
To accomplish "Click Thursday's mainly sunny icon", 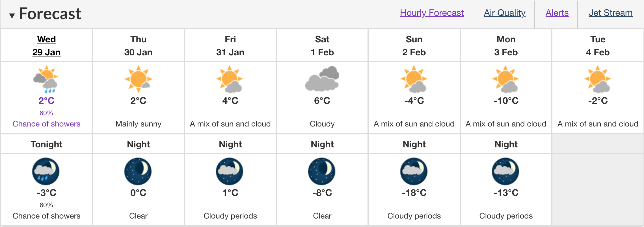I will coord(138,79).
